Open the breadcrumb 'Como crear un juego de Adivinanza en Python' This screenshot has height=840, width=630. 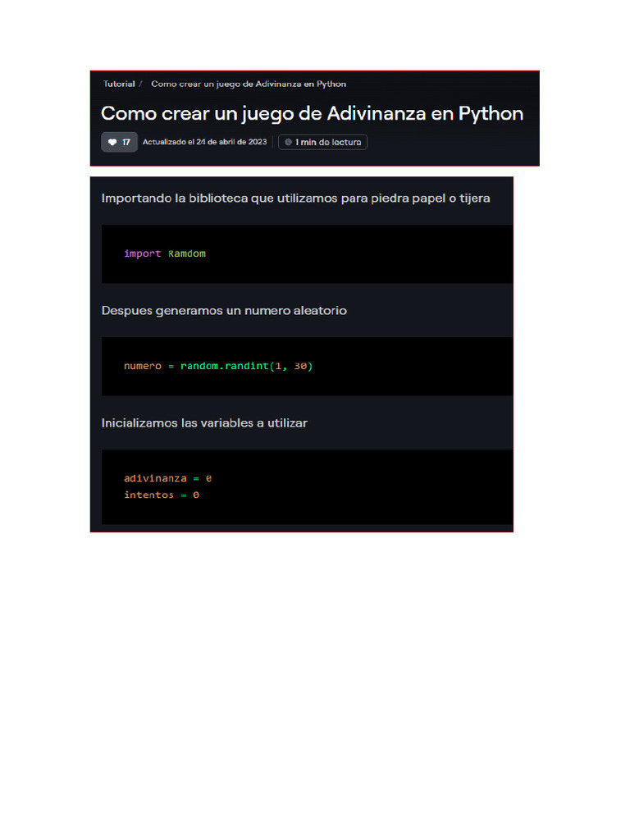pyautogui.click(x=249, y=84)
